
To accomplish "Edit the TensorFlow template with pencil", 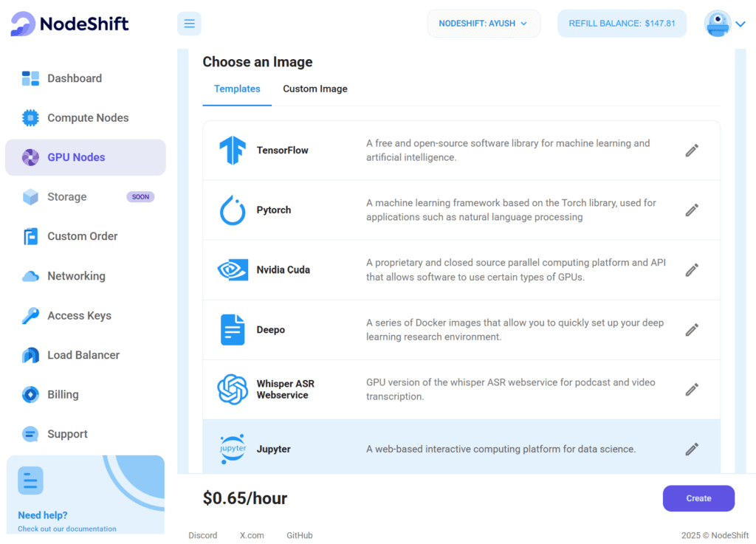I will point(692,151).
